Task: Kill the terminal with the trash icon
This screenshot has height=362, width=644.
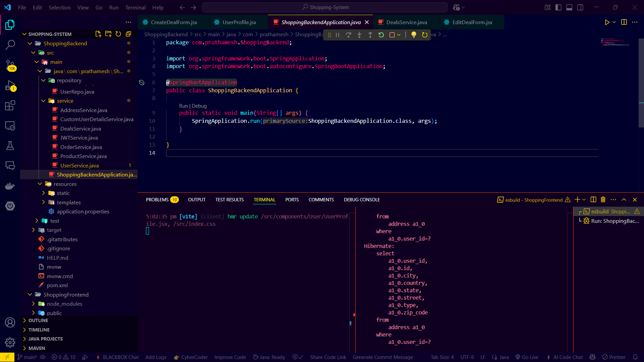Action: [x=603, y=199]
